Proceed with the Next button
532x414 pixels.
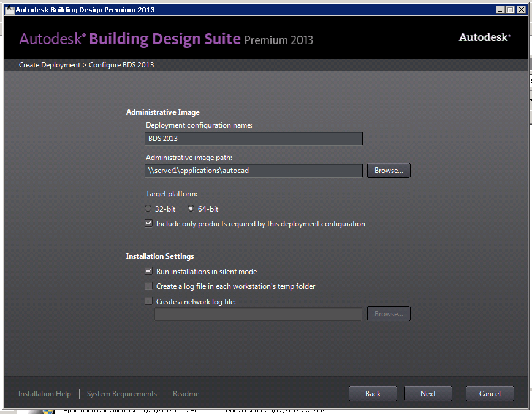pos(428,394)
